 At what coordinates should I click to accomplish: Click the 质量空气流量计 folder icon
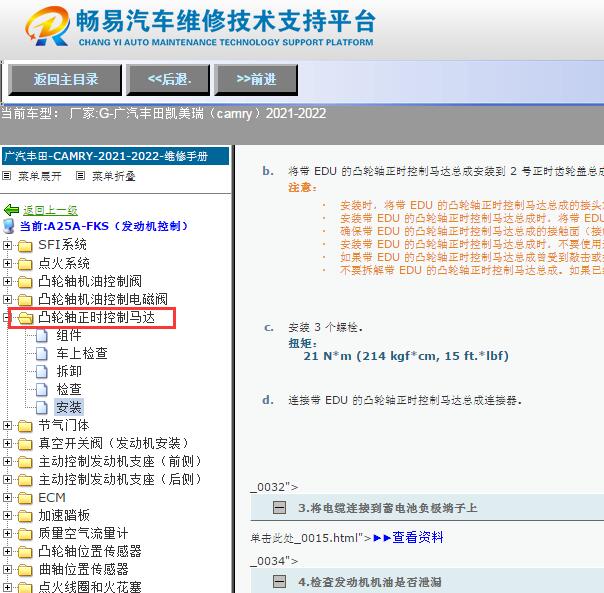[x=25, y=534]
